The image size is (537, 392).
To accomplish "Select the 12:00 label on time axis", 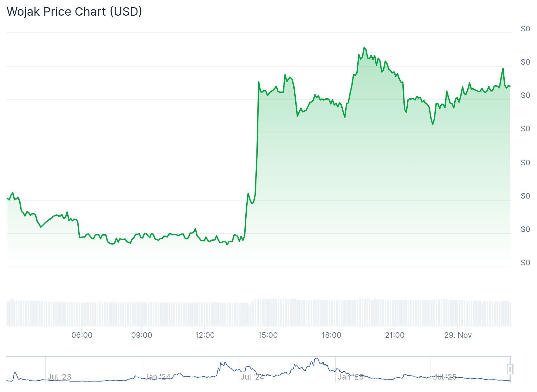I will [x=205, y=335].
